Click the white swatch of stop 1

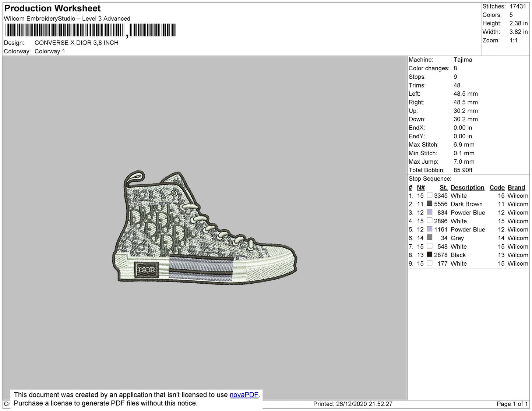pyautogui.click(x=429, y=195)
